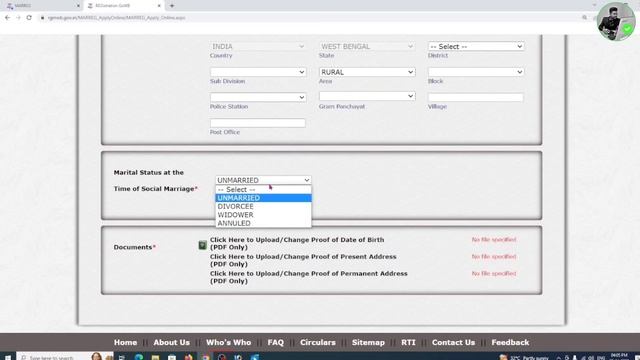The image size is (640, 360).
Task: Collapse the Marital Status dropdown showing UNMARRIED
Action: 263,180
